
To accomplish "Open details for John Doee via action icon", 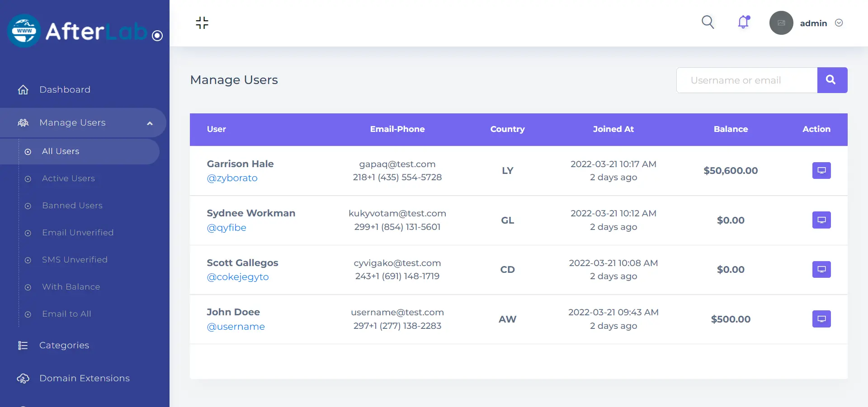I will tap(821, 319).
